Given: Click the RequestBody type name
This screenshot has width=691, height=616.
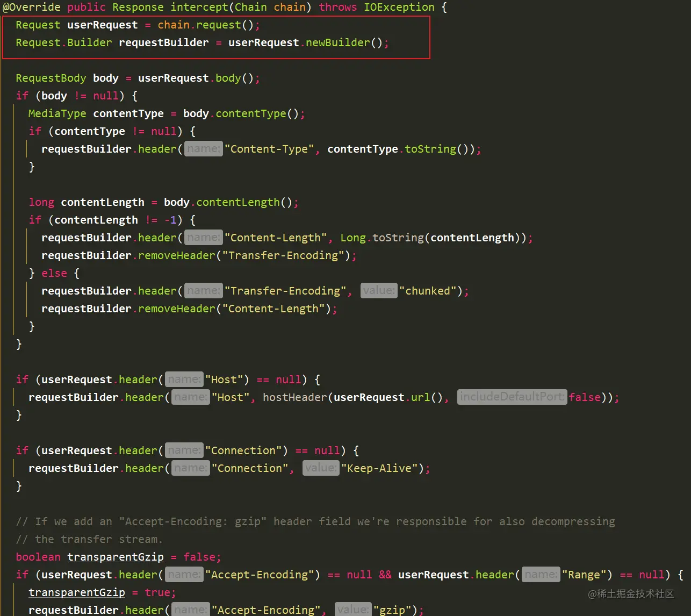Looking at the screenshot, I should coord(51,78).
